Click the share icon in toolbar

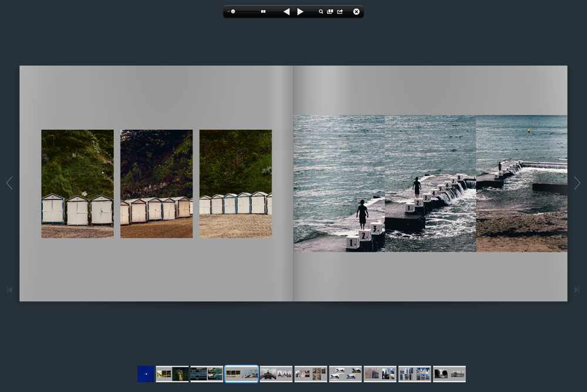[x=340, y=12]
